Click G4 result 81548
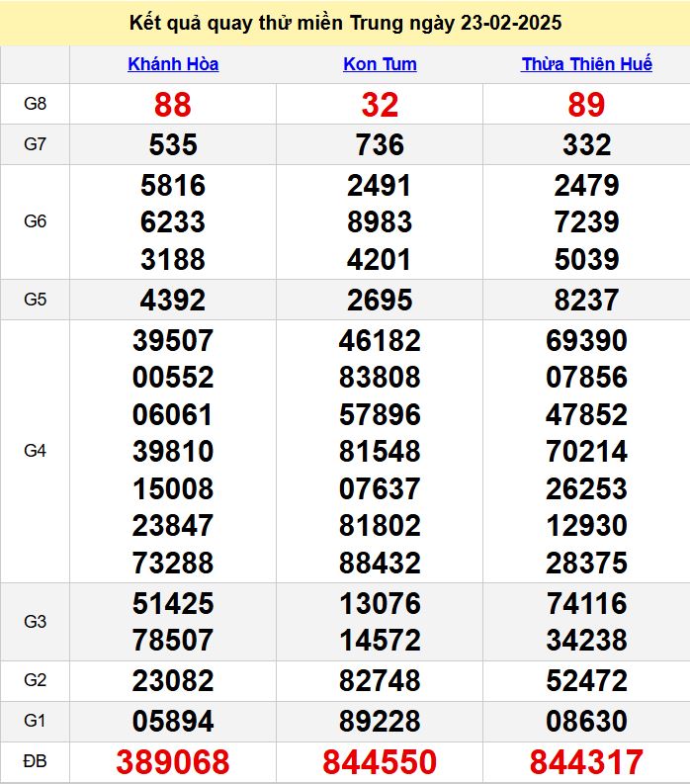This screenshot has height=784, width=690. (380, 451)
